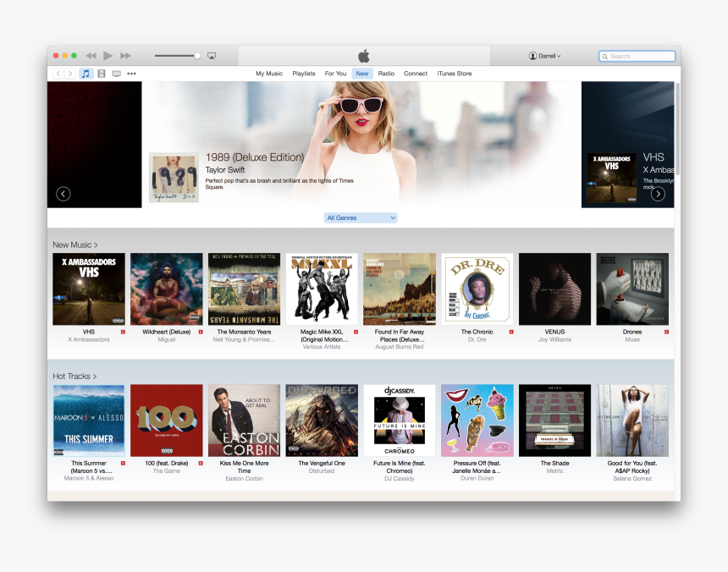
Task: Open DJ Cassidy Future Is Mine cover
Action: click(x=400, y=421)
